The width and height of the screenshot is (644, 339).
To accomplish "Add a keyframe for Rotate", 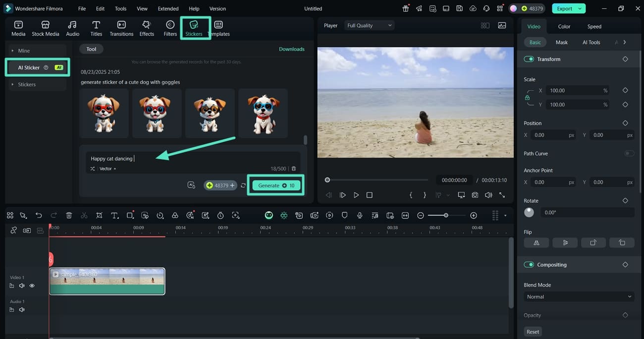I will point(625,200).
